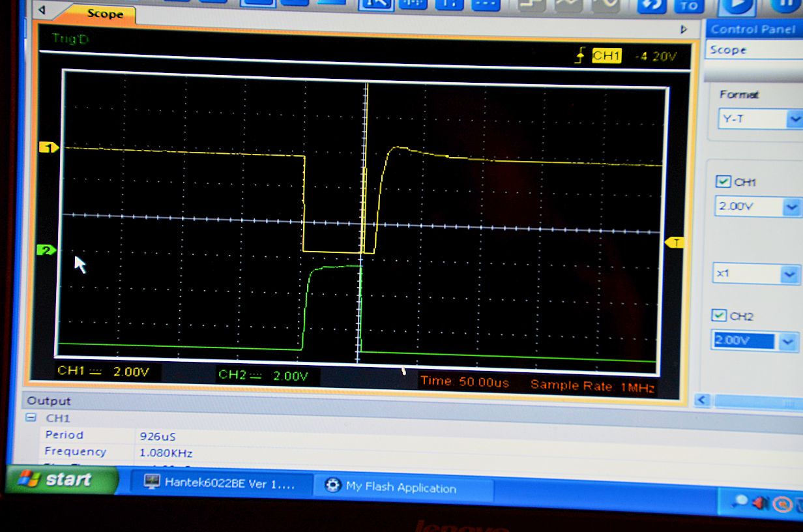Select the green CH2 zero-level marker
This screenshot has height=532, width=803.
[47, 250]
